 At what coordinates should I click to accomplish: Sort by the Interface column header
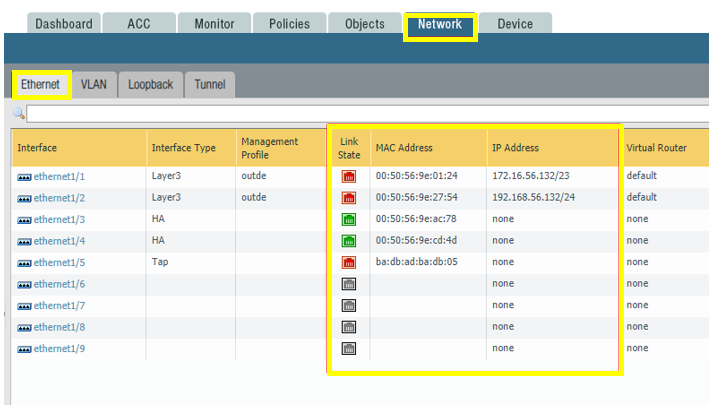tap(79, 148)
